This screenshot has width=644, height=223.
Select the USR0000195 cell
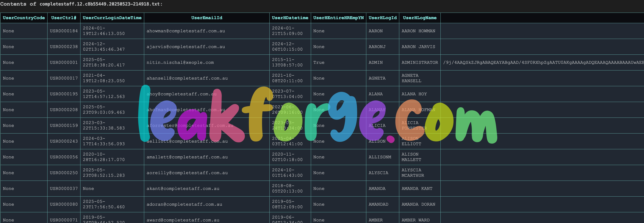(64, 94)
